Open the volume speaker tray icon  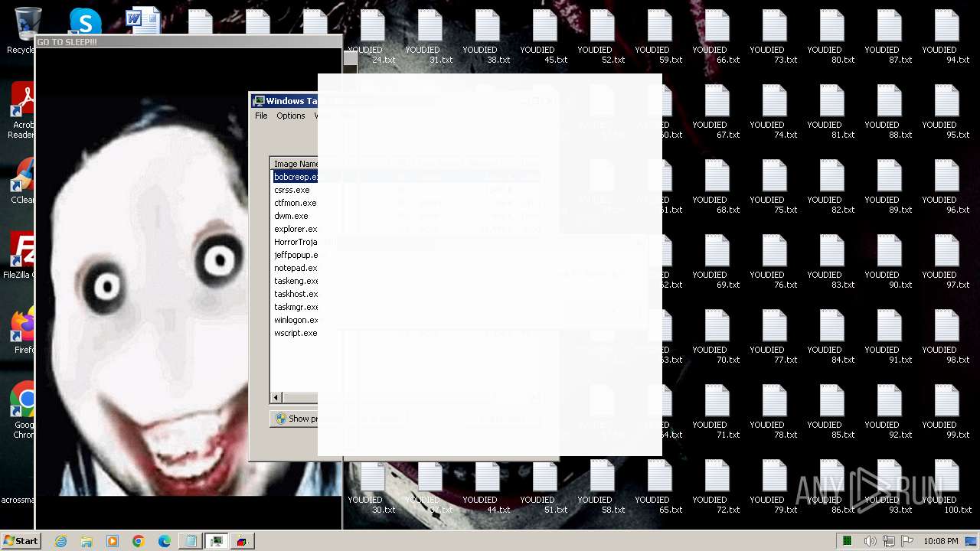tap(871, 541)
